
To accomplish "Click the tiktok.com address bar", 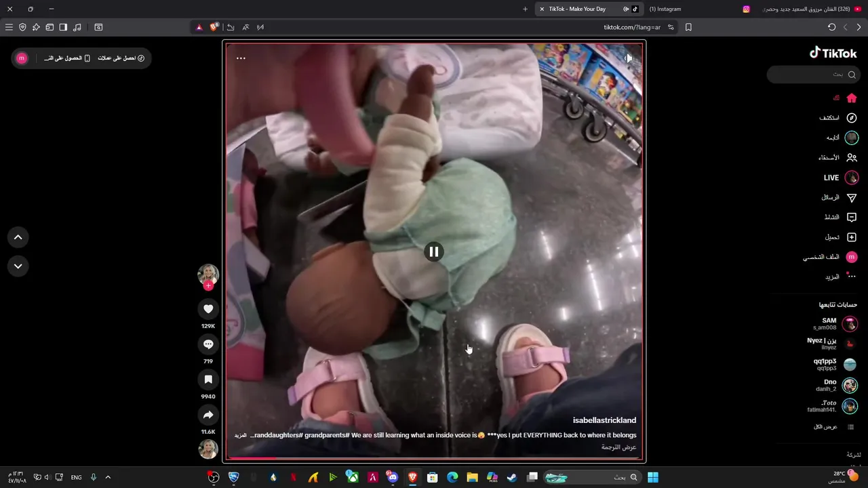I will [x=632, y=27].
